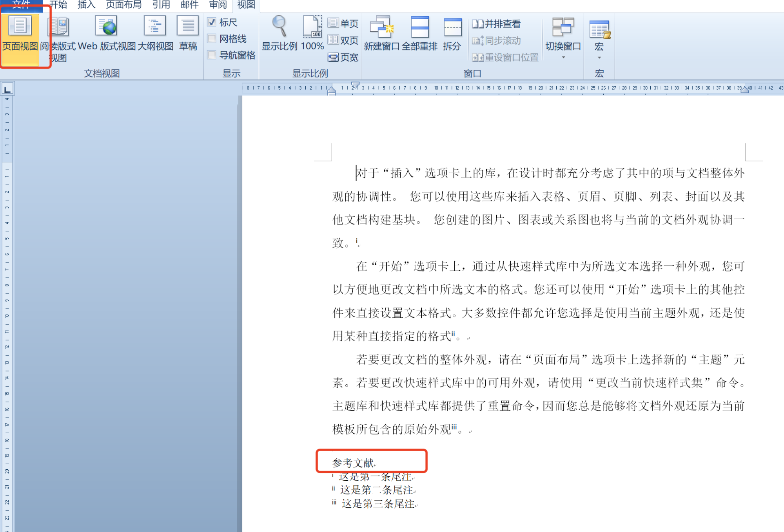The height and width of the screenshot is (532, 784).
Task: Switch to Draft view (草稿)
Action: pos(188,34)
